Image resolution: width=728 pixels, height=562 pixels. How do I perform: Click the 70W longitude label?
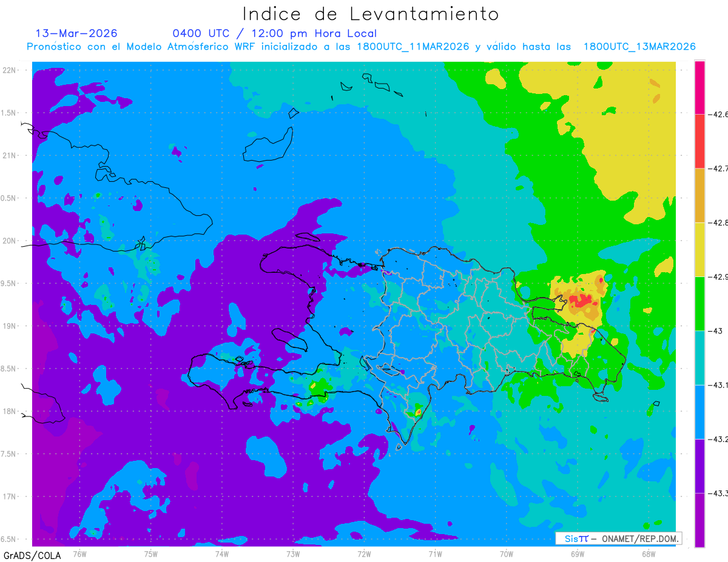pos(506,554)
